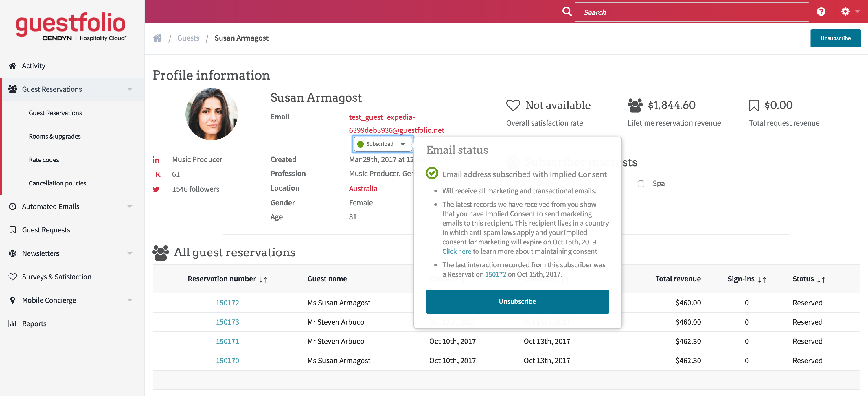Viewport: 868px width, 396px height.
Task: Open reservation 150170 in the table
Action: click(x=227, y=361)
